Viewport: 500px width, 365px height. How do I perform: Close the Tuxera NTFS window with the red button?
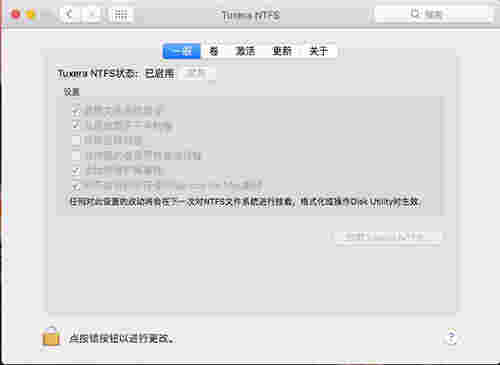click(16, 15)
